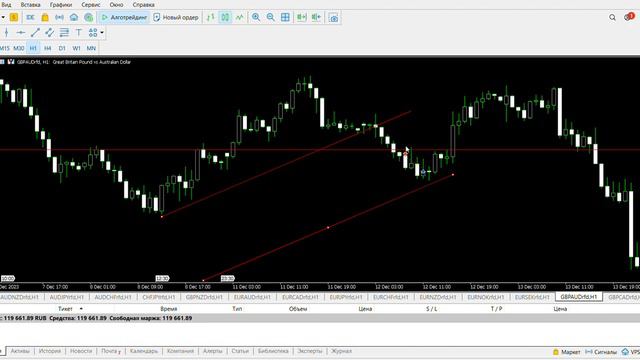
Task: Switch to AUDJPY H1 chart tab
Action: tap(67, 297)
